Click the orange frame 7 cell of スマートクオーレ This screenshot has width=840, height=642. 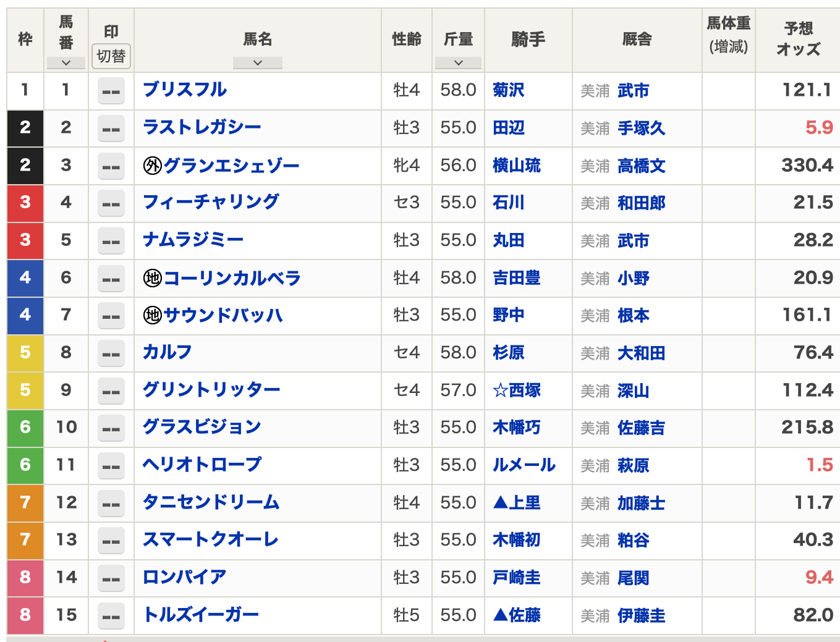click(x=25, y=540)
